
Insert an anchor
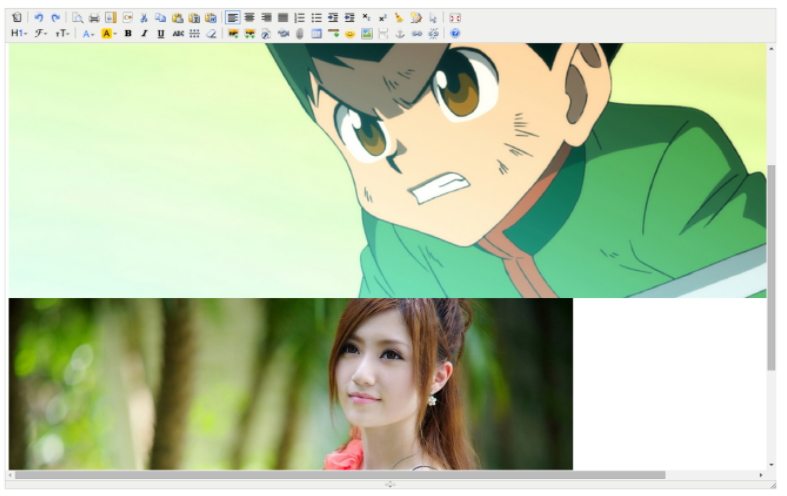click(400, 34)
